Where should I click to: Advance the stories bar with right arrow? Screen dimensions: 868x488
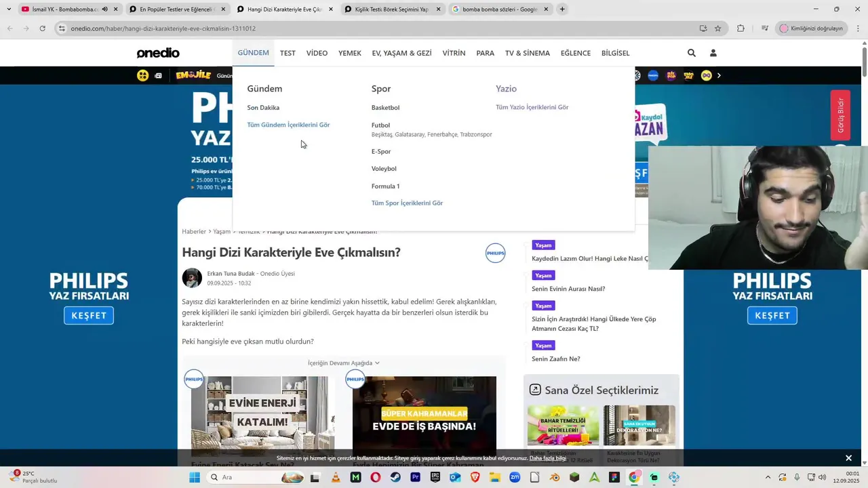pyautogui.click(x=719, y=75)
